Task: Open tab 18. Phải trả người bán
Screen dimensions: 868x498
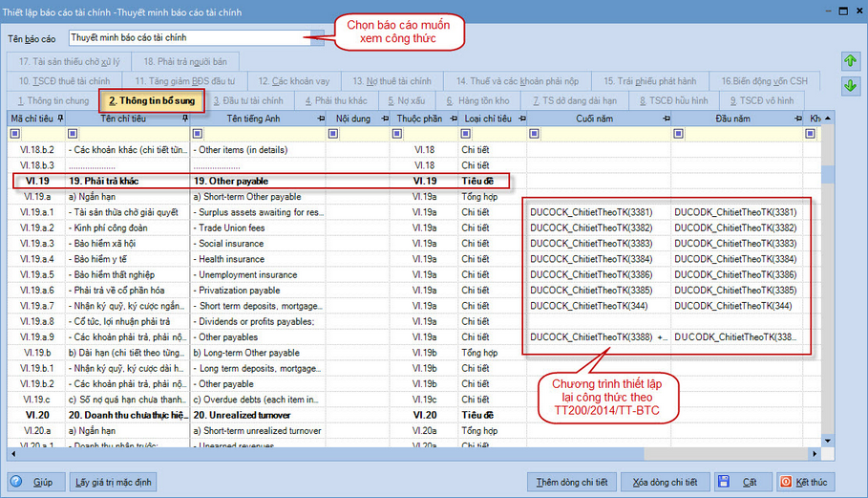Action: point(185,61)
